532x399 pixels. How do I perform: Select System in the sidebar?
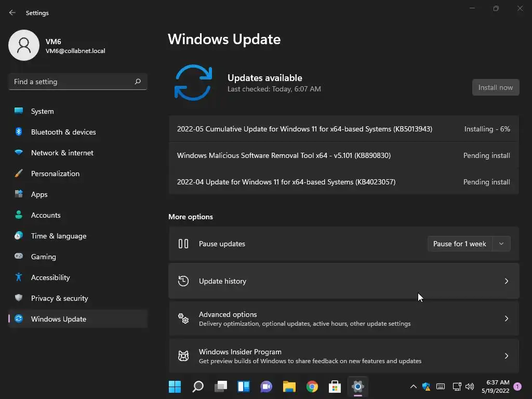tap(78, 111)
